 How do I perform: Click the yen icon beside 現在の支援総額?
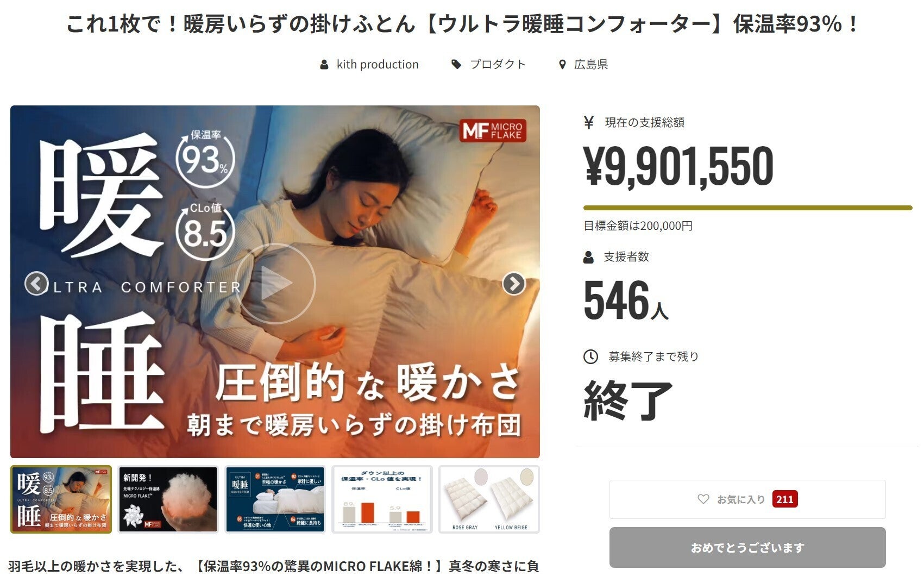[588, 122]
